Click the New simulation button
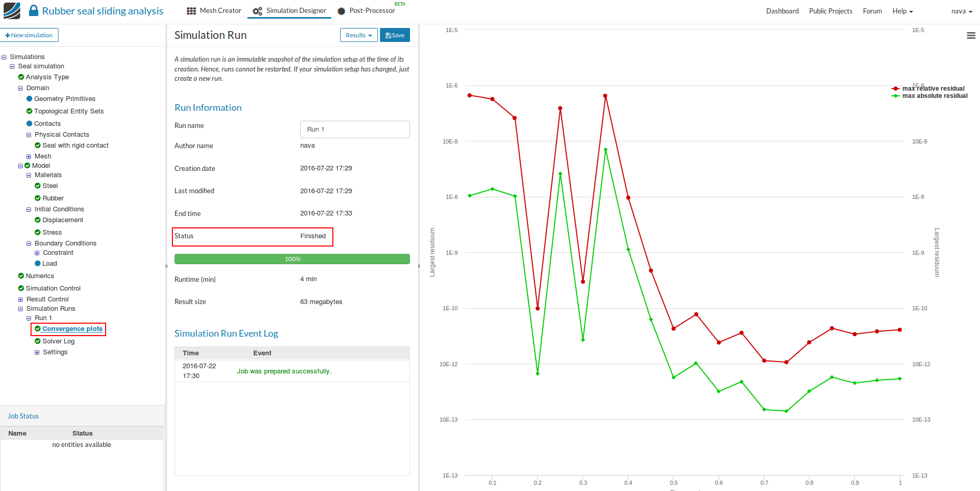980x491 pixels. [29, 35]
